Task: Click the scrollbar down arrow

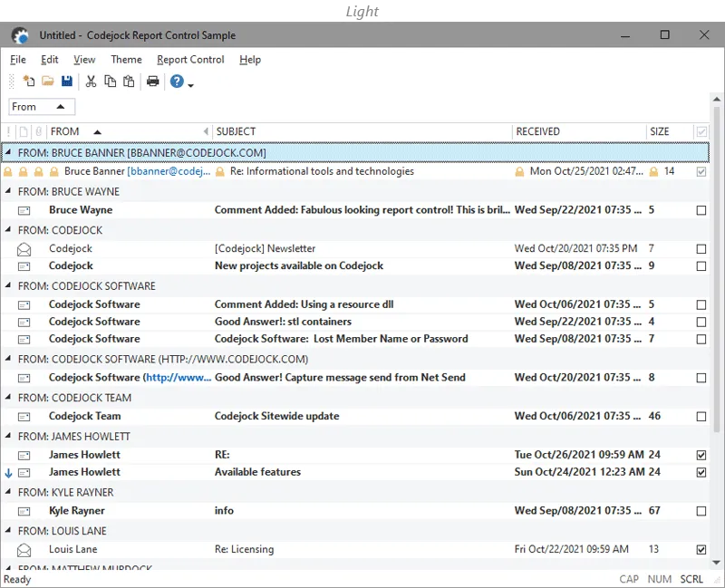Action: click(717, 563)
